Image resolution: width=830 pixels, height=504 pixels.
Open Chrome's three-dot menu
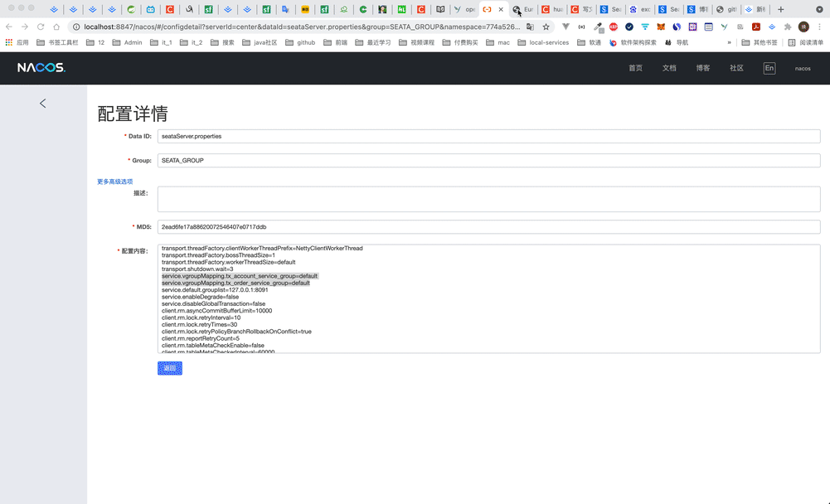point(819,27)
